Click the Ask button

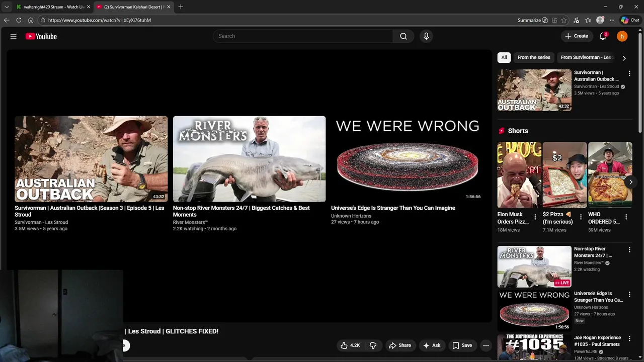[432, 345]
